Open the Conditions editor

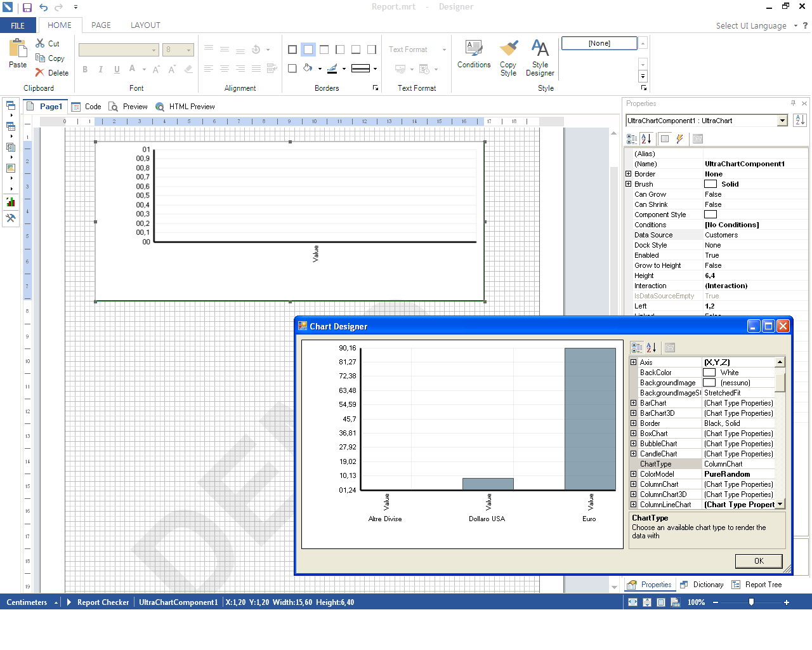coord(474,54)
